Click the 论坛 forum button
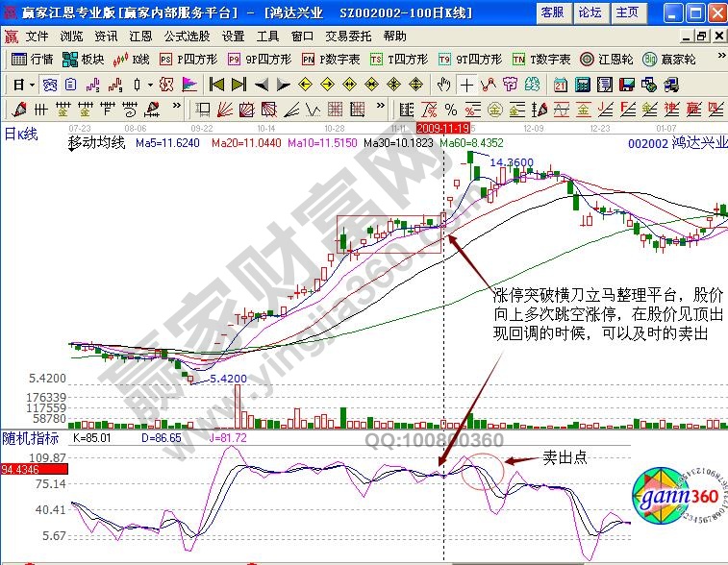The image size is (728, 565). [x=589, y=12]
